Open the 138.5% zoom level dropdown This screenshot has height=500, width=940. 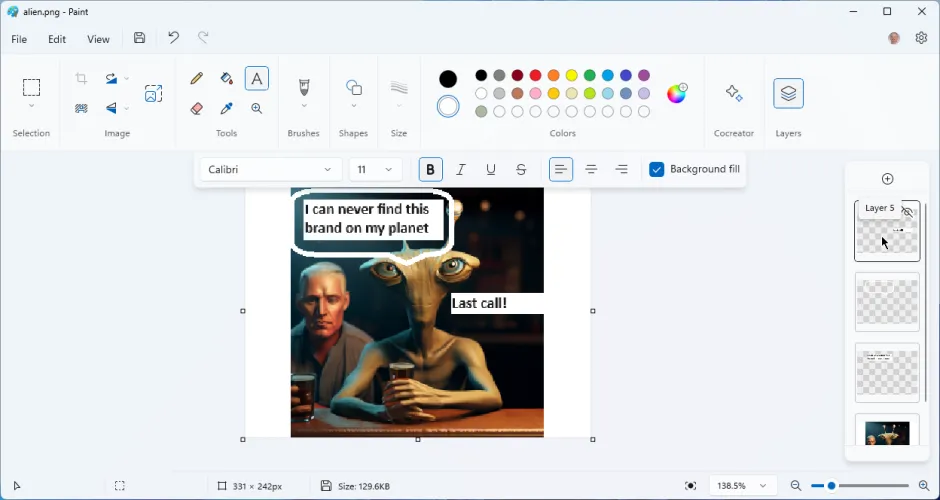click(743, 486)
